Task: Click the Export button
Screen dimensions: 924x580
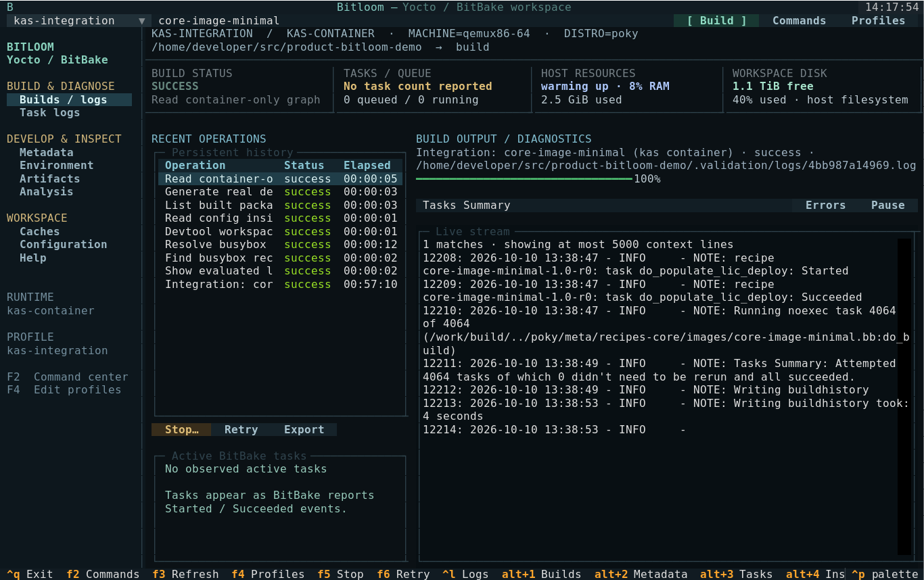Action: (304, 430)
